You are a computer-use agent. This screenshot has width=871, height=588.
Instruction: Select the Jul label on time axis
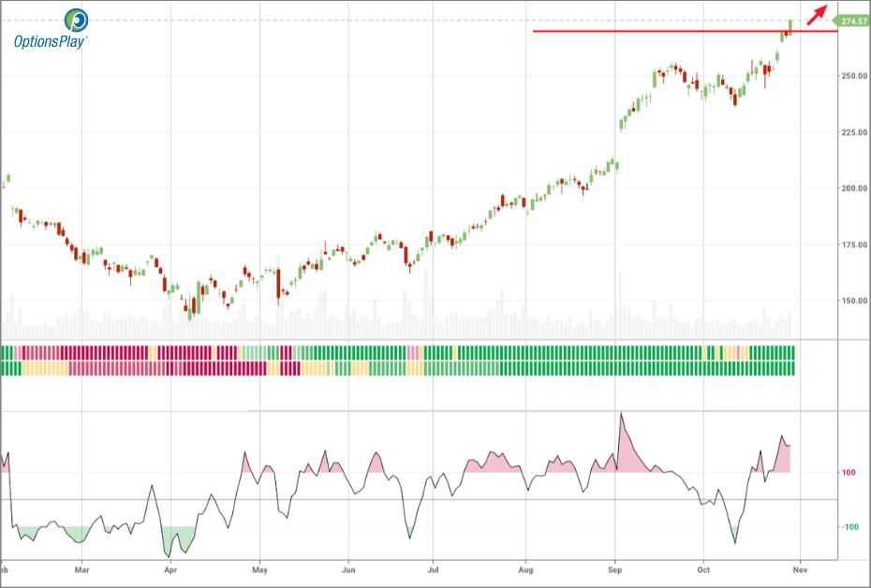[x=433, y=568]
